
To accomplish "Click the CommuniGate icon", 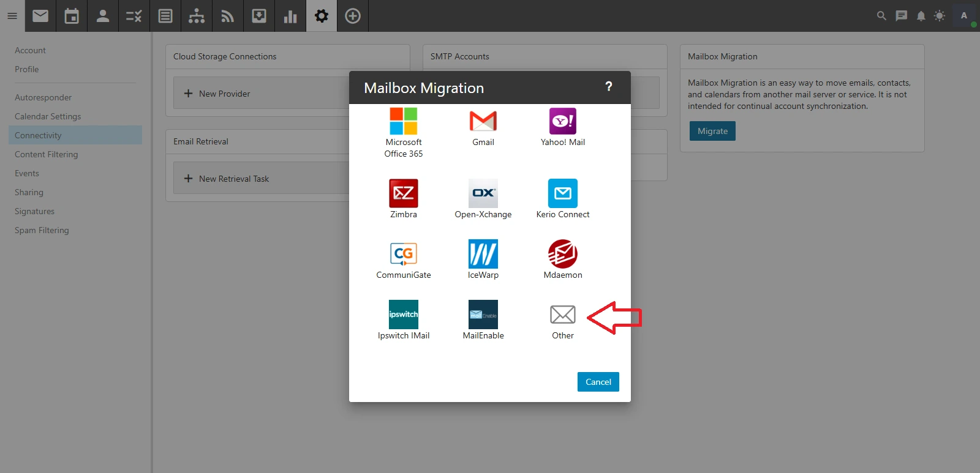I will pos(403,254).
